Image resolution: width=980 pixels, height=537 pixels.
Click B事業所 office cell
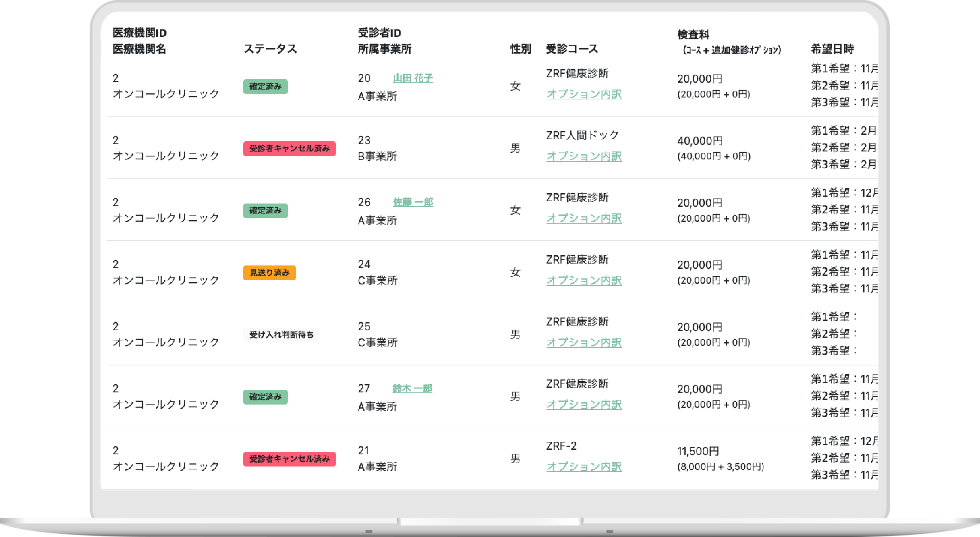377,156
